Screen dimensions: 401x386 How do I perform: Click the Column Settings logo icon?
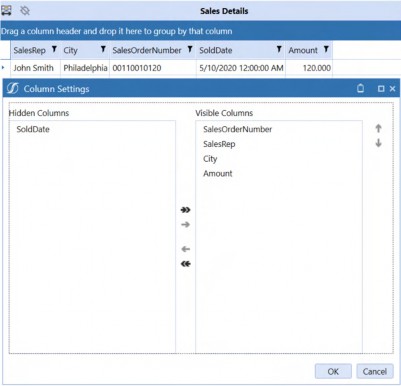pyautogui.click(x=12, y=88)
